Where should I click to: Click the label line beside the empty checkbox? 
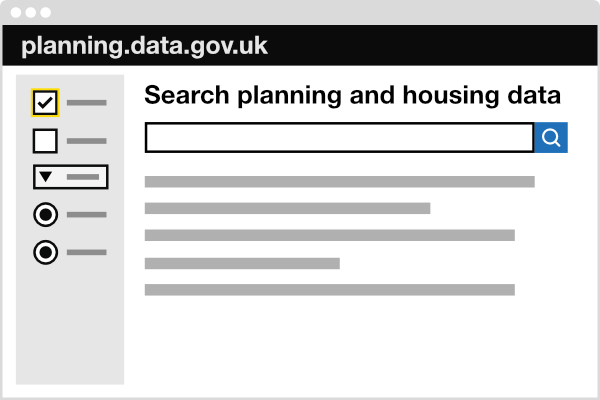click(x=86, y=141)
